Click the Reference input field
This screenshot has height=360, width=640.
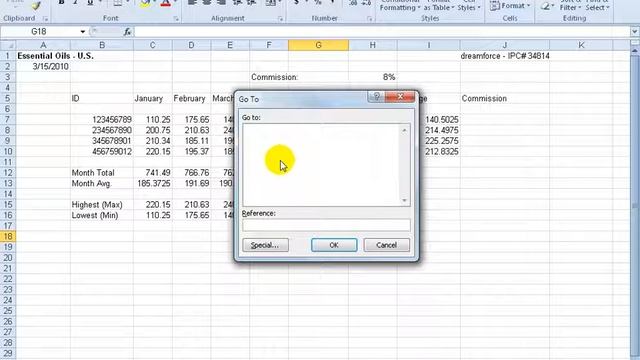coord(326,225)
